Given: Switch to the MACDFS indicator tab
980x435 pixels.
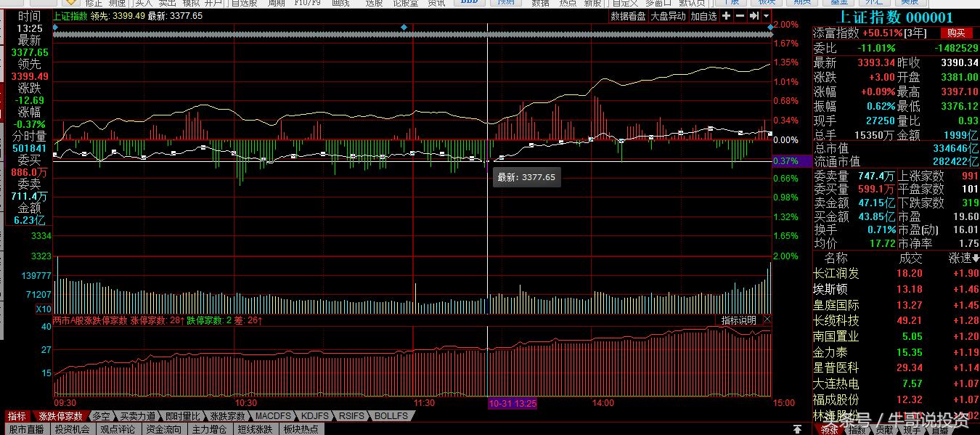Looking at the screenshot, I should [x=272, y=416].
